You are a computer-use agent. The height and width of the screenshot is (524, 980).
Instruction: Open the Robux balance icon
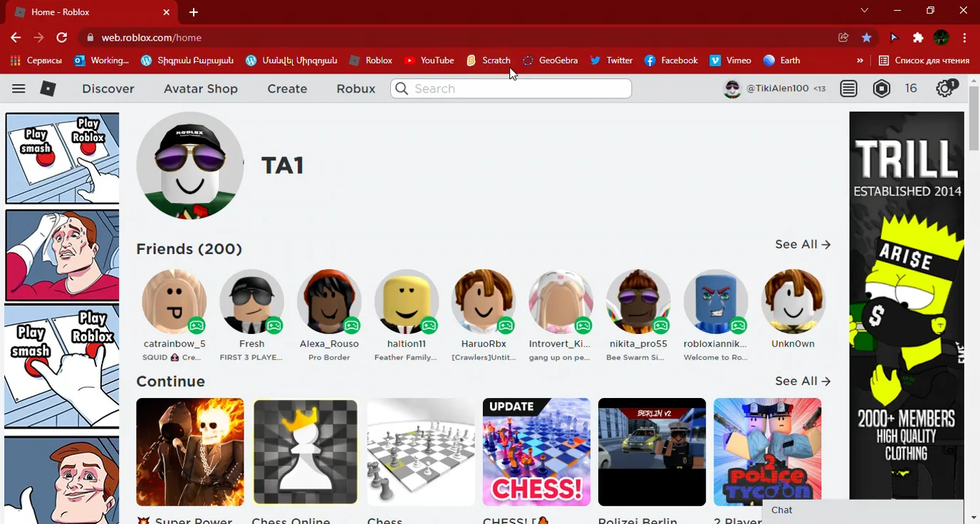[882, 88]
